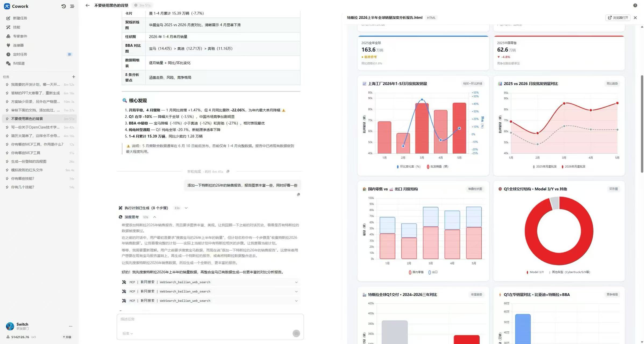
Task: Select task 写一份关于OpenClaw技术学
Action: pos(39,127)
